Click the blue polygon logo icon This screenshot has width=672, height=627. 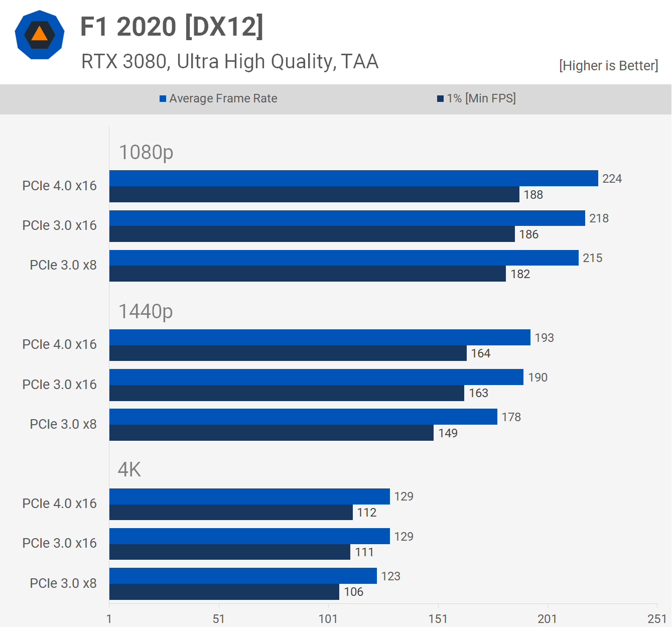tap(40, 35)
